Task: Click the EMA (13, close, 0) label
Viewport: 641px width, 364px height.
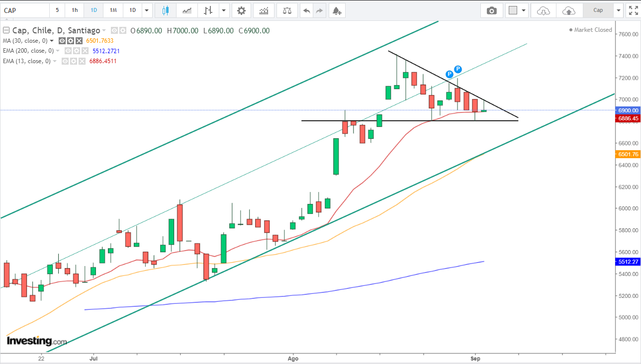Action: (27, 61)
